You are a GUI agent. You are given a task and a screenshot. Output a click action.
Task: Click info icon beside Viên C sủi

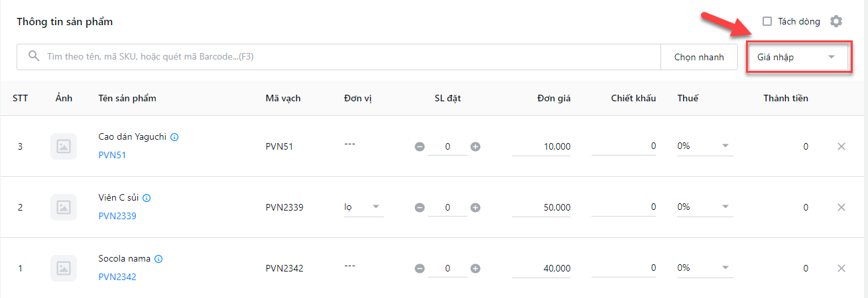(x=147, y=198)
